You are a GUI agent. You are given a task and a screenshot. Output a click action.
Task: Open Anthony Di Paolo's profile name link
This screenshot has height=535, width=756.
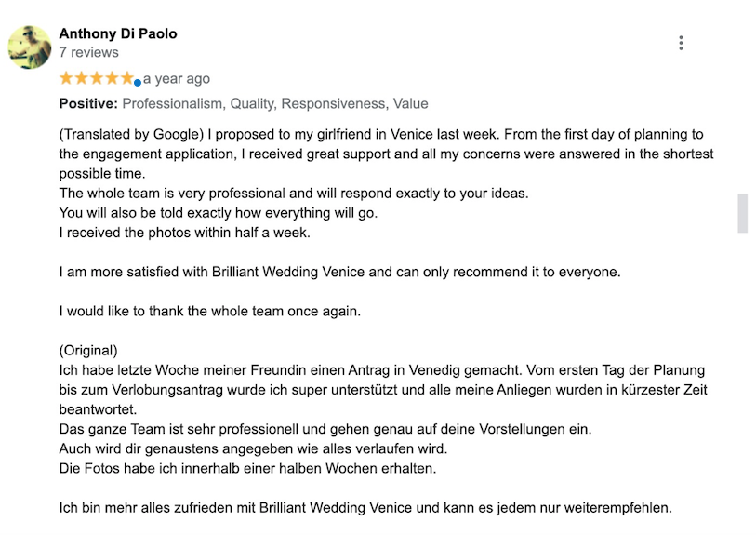coord(118,33)
